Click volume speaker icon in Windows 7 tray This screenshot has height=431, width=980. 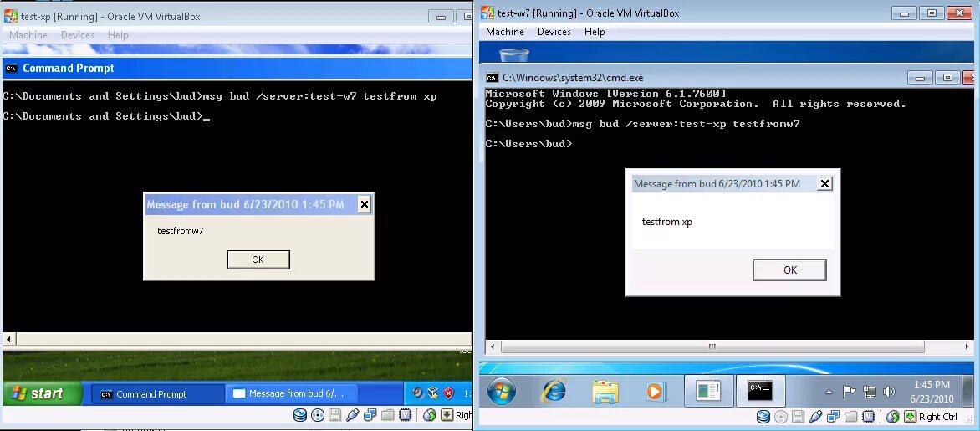coord(889,392)
